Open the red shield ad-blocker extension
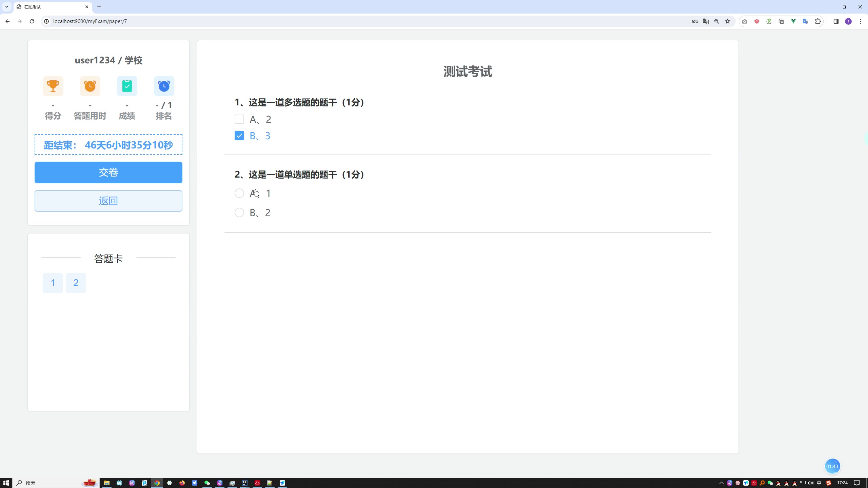 (x=756, y=21)
